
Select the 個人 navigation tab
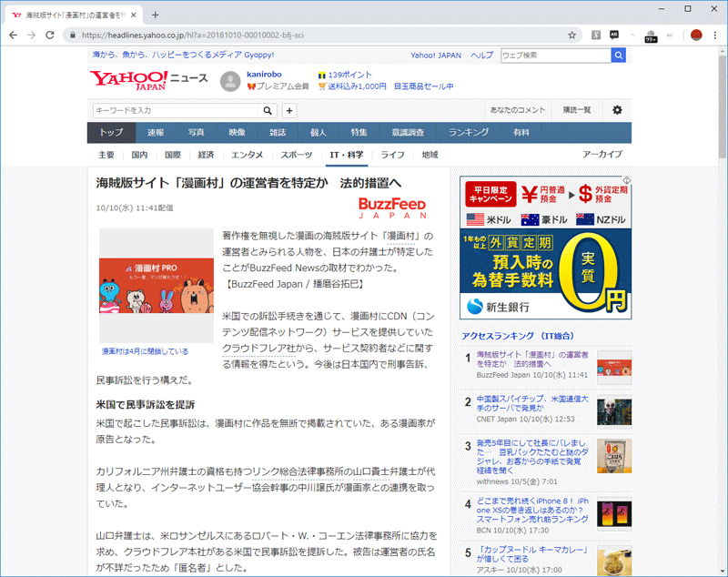318,132
